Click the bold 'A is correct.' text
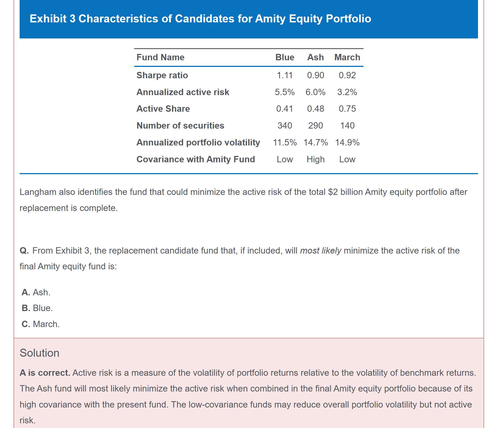 (x=45, y=373)
